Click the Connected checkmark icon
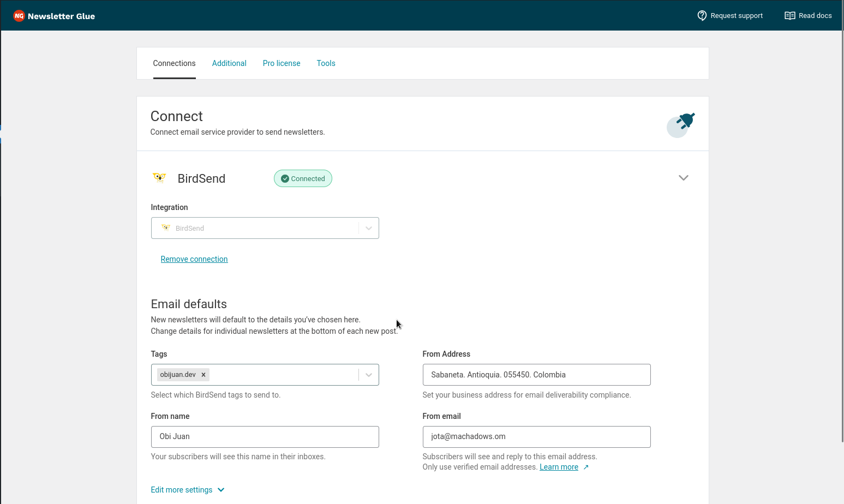 click(x=285, y=178)
